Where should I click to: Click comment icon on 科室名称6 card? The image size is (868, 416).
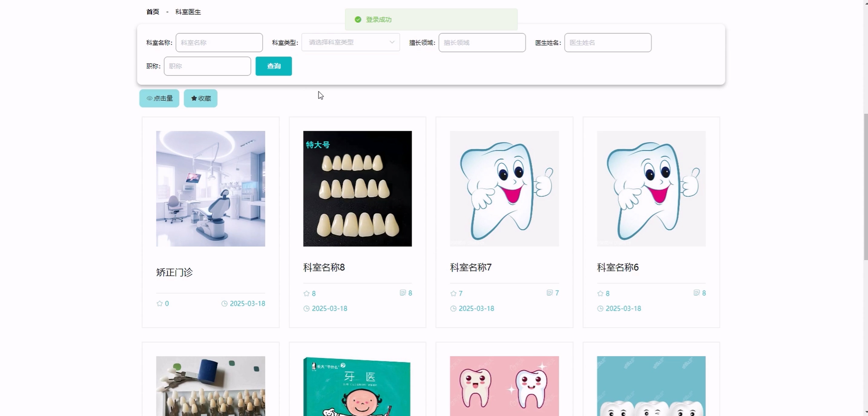coord(696,293)
